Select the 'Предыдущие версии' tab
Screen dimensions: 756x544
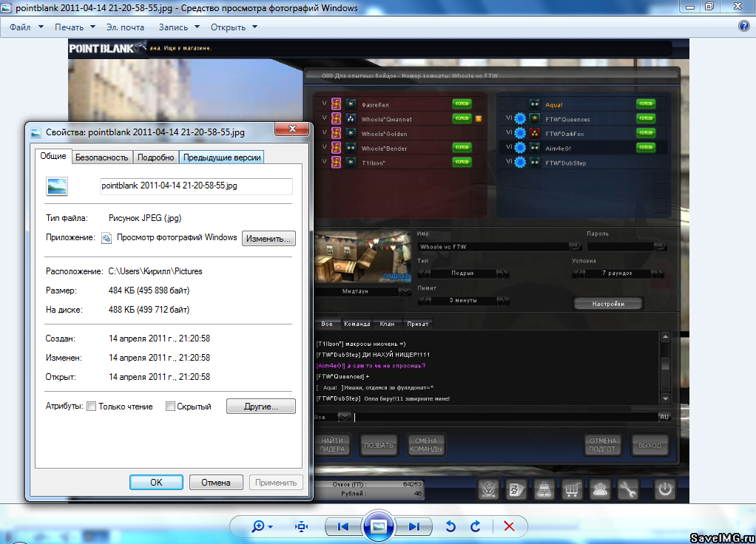(x=222, y=157)
